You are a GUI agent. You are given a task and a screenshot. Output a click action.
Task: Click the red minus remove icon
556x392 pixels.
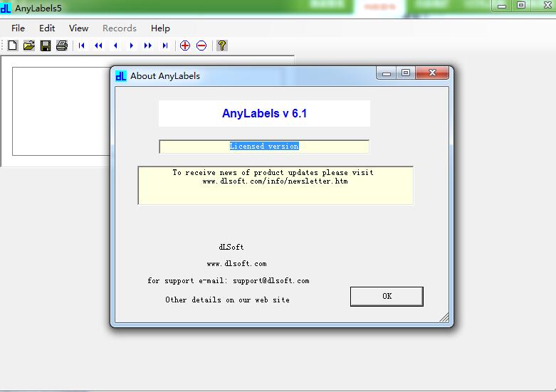[x=201, y=46]
